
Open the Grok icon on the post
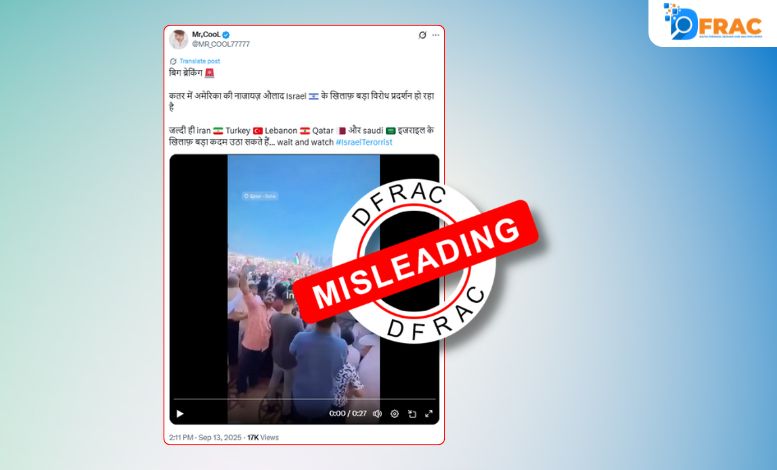(422, 35)
